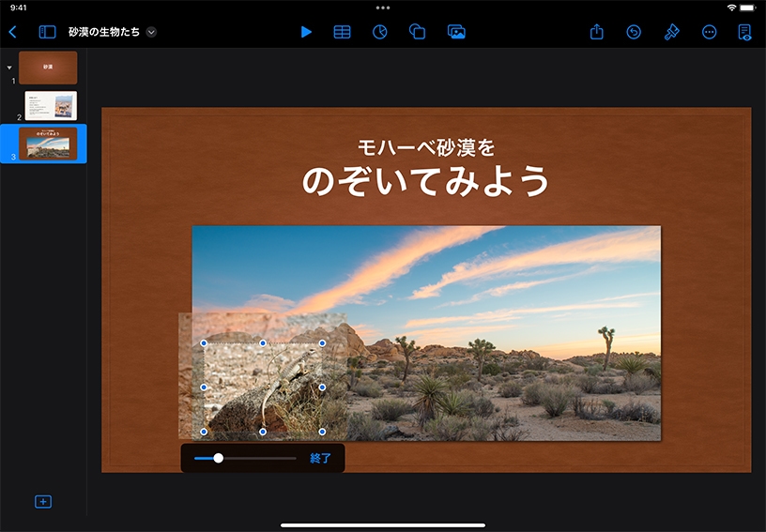
Task: Select slide 2 thumbnail
Action: click(x=51, y=105)
